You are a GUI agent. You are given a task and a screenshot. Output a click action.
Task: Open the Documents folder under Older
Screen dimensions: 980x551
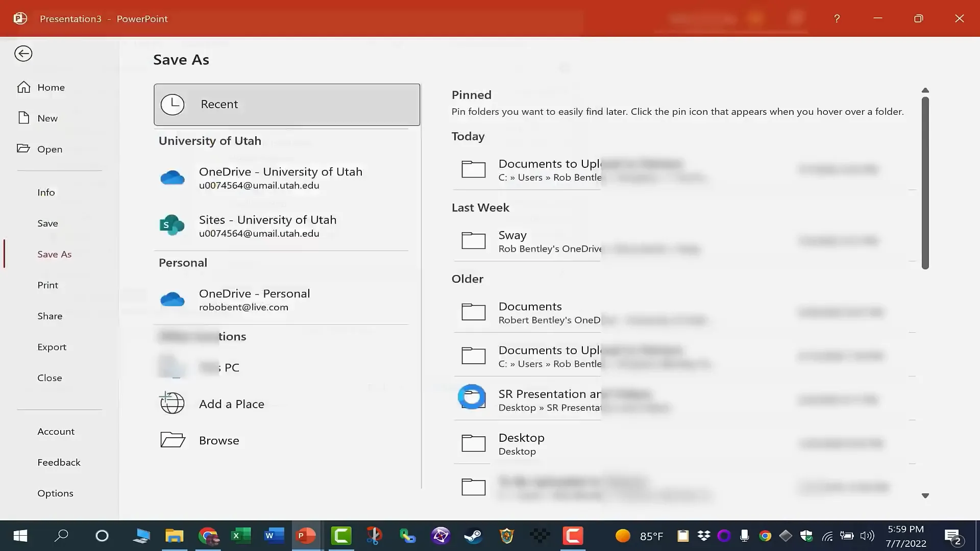[684, 312]
